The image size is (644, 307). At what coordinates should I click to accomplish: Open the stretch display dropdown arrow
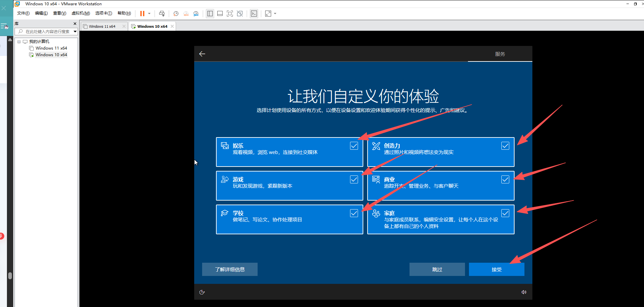click(275, 14)
